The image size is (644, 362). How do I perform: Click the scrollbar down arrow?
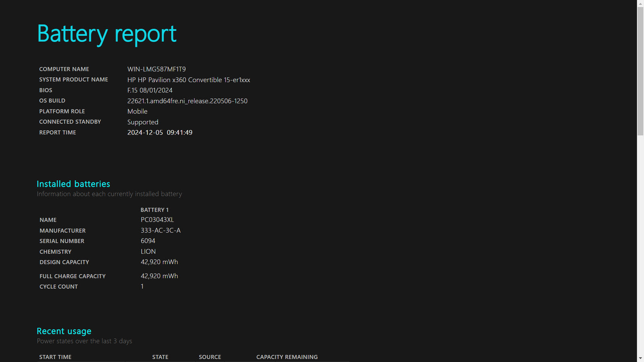(640, 358)
